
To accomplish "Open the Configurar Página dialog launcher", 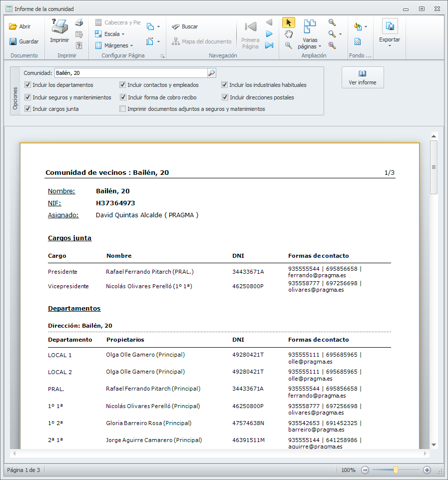I will [x=162, y=56].
